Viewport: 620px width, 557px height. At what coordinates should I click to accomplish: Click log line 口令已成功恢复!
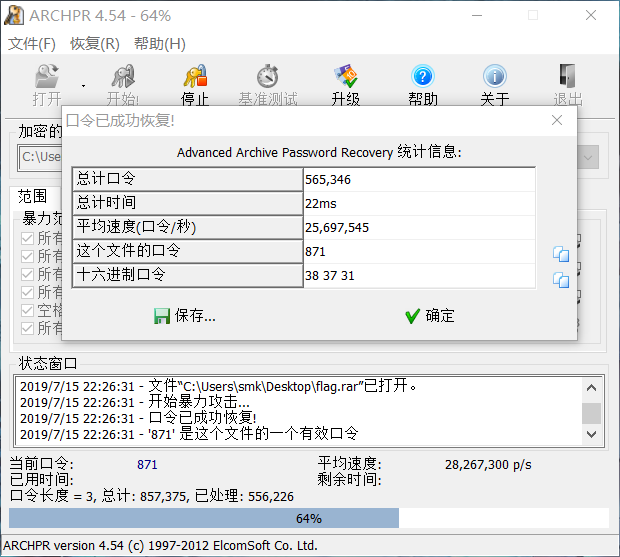(138, 418)
